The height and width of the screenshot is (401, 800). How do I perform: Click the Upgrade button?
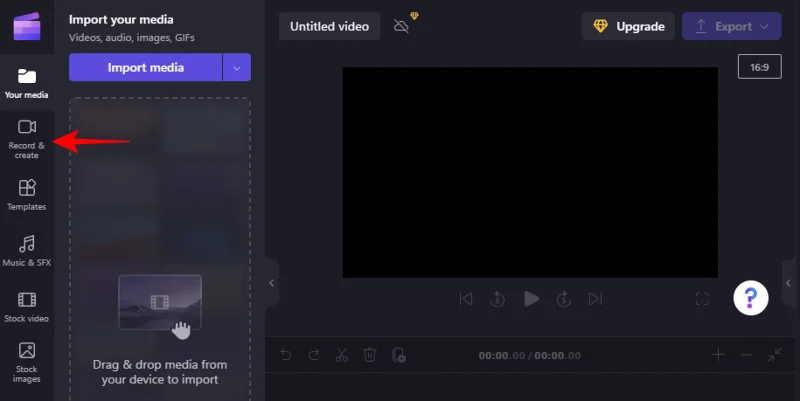(x=628, y=27)
